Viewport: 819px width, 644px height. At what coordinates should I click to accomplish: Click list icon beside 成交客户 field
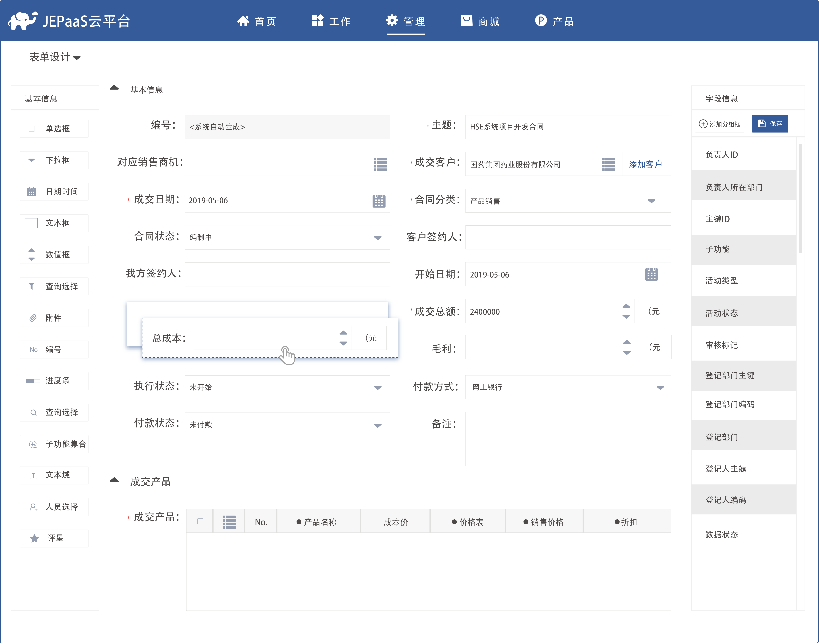[608, 164]
